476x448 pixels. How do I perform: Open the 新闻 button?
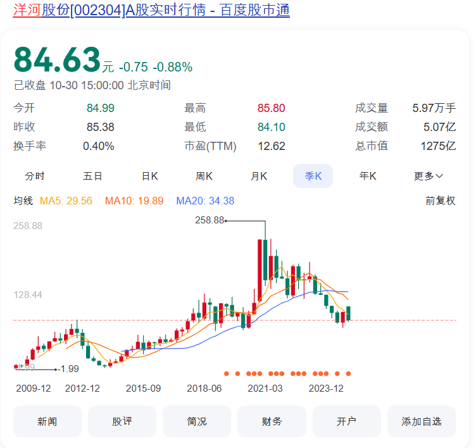47,421
